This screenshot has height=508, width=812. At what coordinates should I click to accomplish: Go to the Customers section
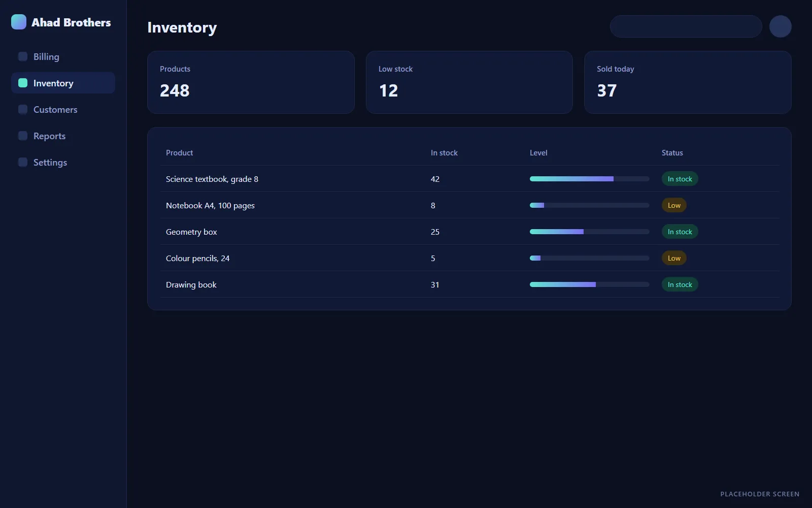63,109
